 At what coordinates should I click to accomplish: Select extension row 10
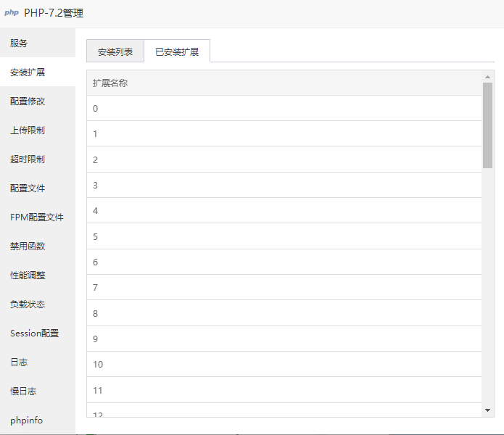tap(284, 364)
